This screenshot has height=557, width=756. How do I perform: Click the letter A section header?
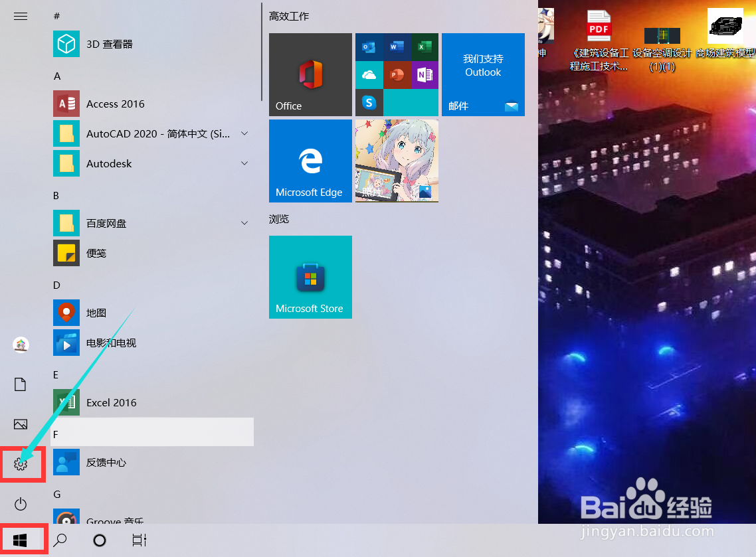(x=57, y=76)
